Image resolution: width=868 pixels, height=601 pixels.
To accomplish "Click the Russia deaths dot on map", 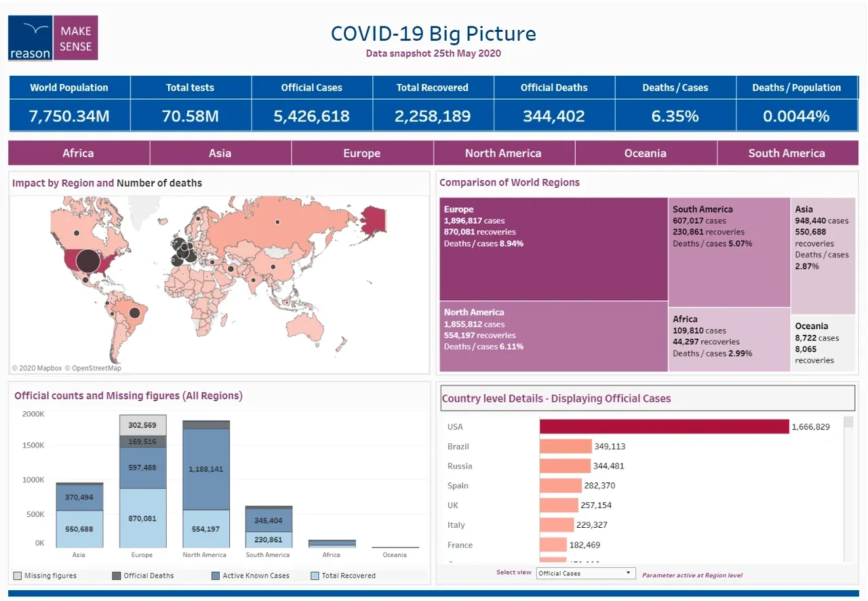I will click(277, 222).
